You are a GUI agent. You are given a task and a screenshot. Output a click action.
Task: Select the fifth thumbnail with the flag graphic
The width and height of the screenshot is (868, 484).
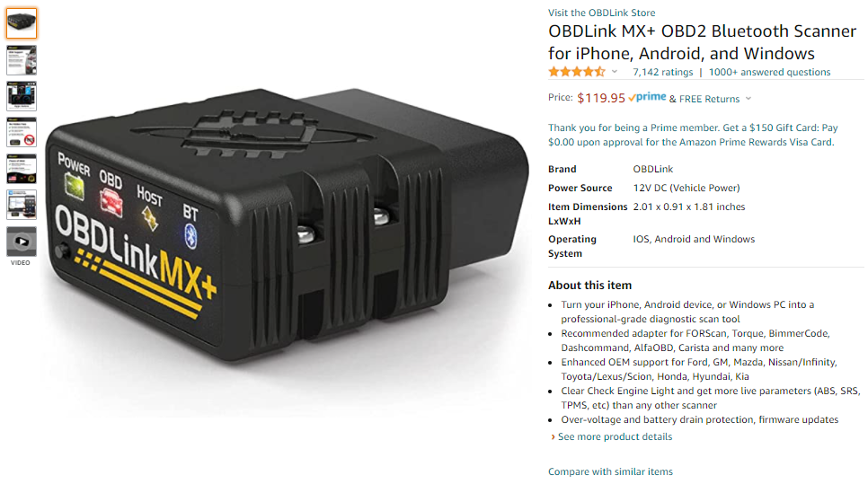[x=22, y=169]
